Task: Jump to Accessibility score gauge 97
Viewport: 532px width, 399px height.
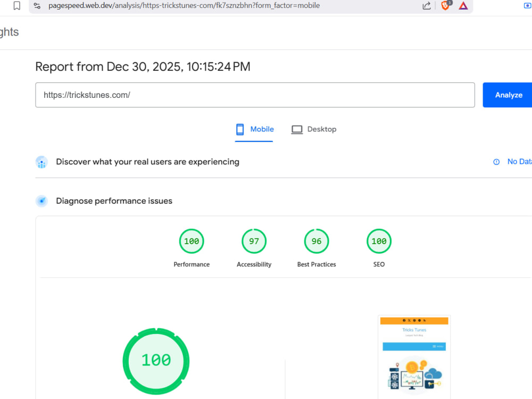Action: click(254, 241)
